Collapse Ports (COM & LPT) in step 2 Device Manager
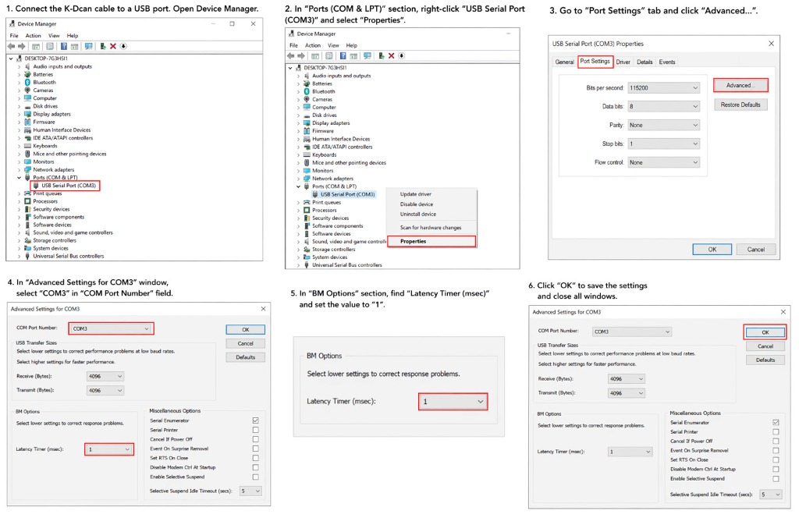Viewport: 799px width, 532px height. coord(299,187)
